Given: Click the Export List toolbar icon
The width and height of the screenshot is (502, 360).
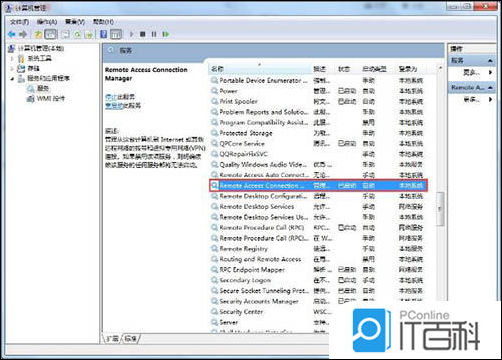Looking at the screenshot, I should (x=89, y=34).
